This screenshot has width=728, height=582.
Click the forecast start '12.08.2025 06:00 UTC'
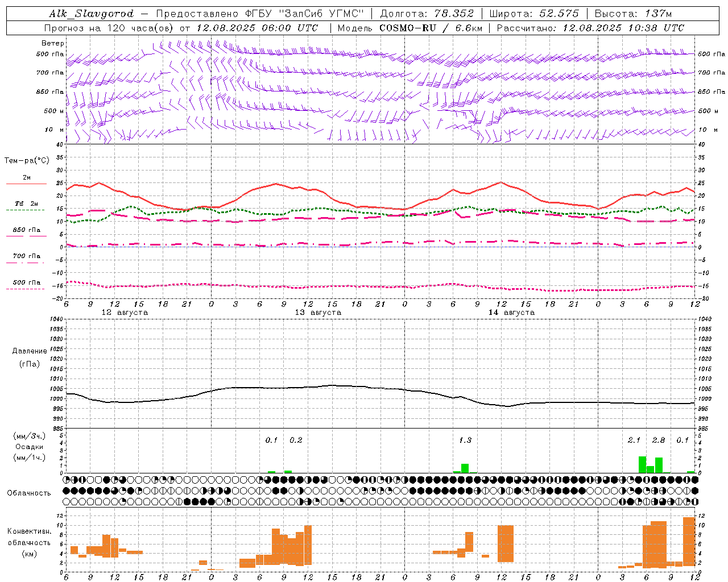point(257,28)
